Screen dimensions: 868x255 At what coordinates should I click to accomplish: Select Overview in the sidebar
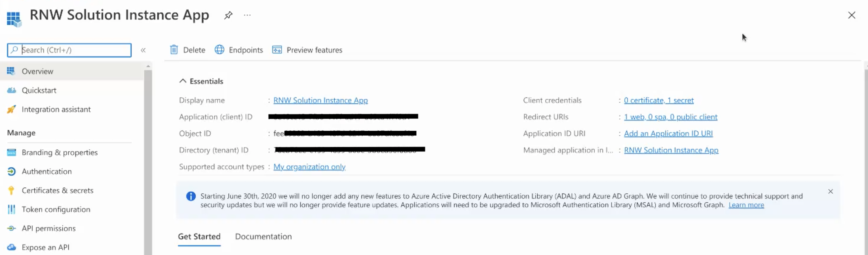click(x=72, y=71)
